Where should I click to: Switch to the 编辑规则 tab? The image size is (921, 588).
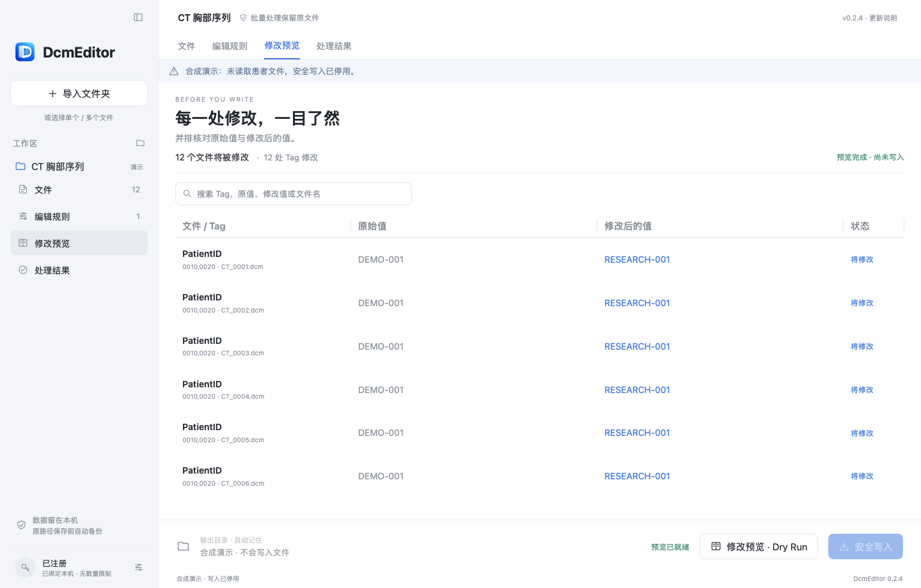click(x=230, y=46)
